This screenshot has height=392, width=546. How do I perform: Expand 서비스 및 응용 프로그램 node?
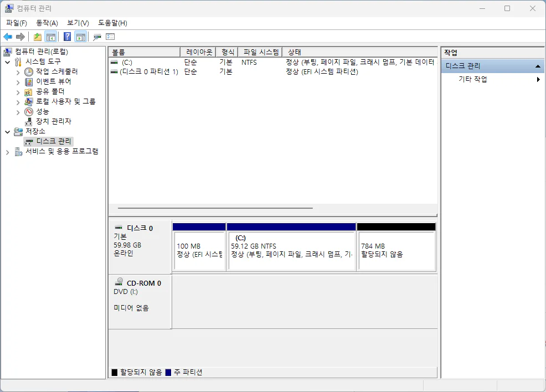coord(7,152)
